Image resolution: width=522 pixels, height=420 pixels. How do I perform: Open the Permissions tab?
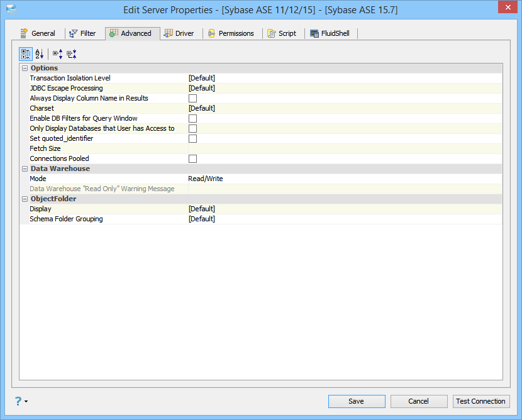231,33
